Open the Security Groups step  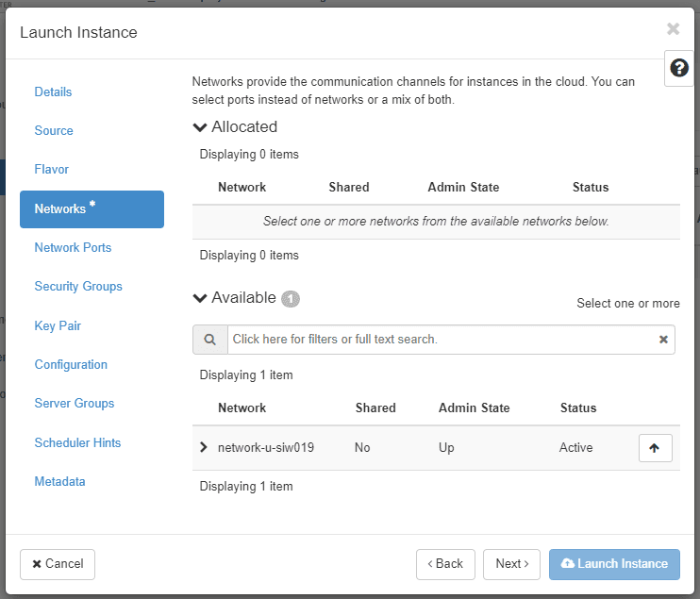click(78, 287)
